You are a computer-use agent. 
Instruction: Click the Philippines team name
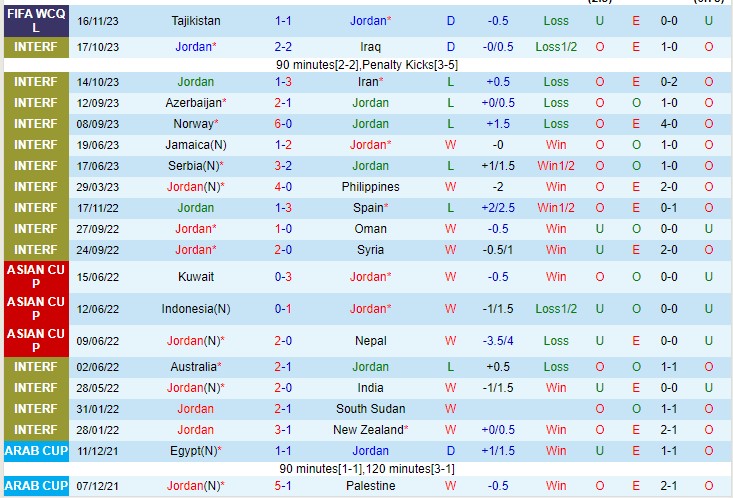click(x=370, y=187)
